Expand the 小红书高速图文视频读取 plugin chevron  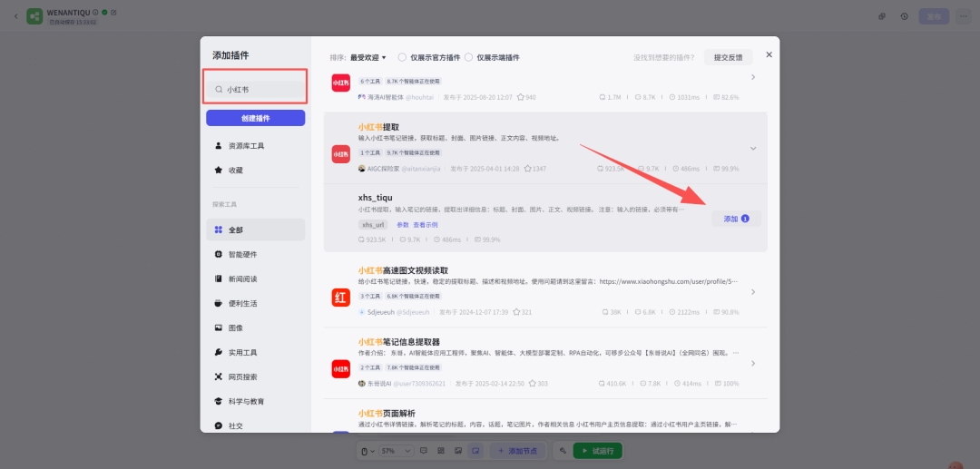click(x=753, y=291)
